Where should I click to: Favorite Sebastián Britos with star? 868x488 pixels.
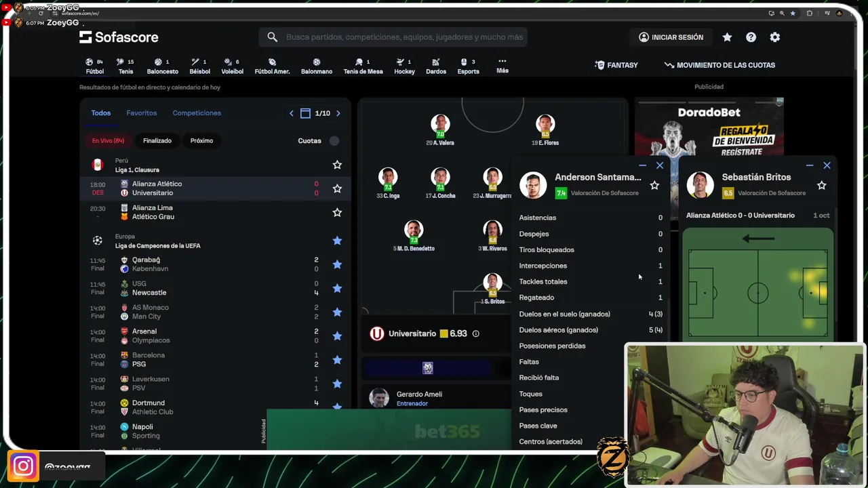click(x=821, y=185)
